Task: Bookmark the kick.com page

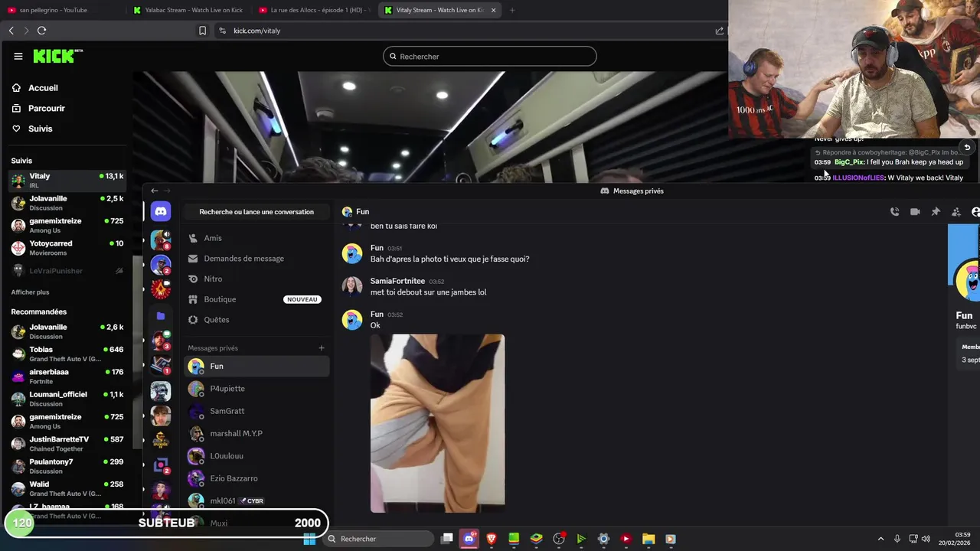Action: click(x=202, y=31)
